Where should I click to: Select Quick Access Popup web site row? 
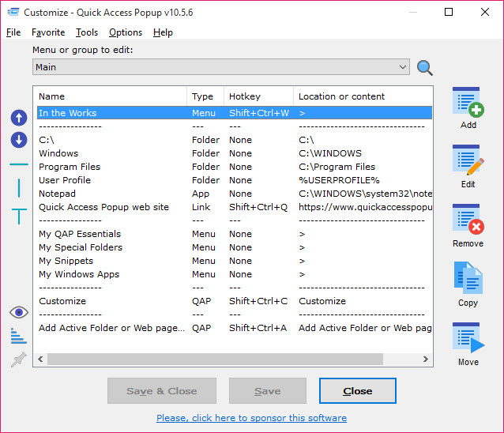pos(235,207)
